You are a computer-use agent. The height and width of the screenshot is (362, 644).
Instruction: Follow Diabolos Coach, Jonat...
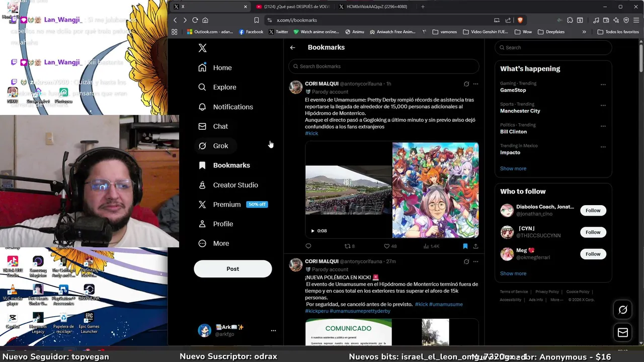(x=593, y=210)
